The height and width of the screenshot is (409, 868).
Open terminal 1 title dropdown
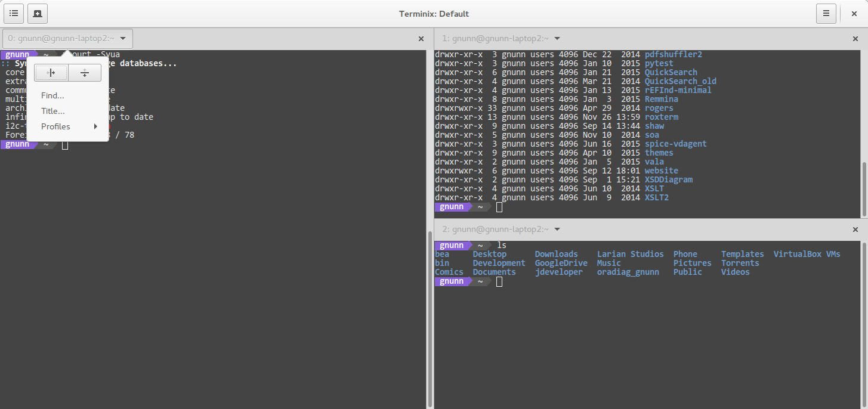[x=501, y=39]
